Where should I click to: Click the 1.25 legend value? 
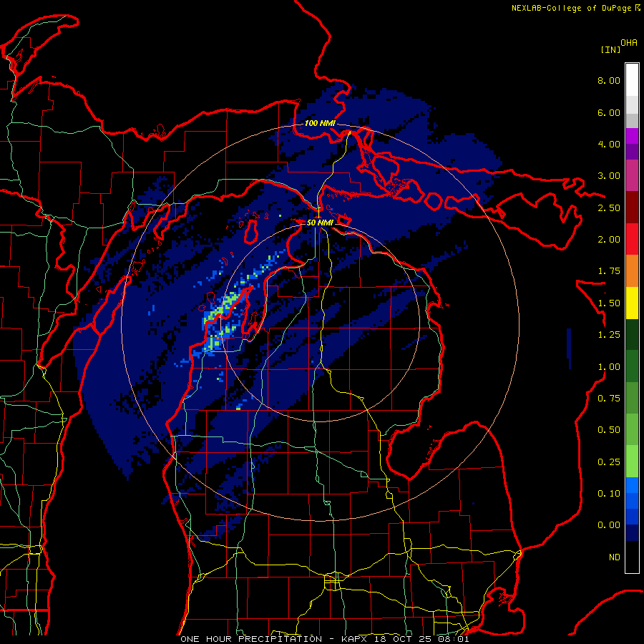click(x=609, y=335)
